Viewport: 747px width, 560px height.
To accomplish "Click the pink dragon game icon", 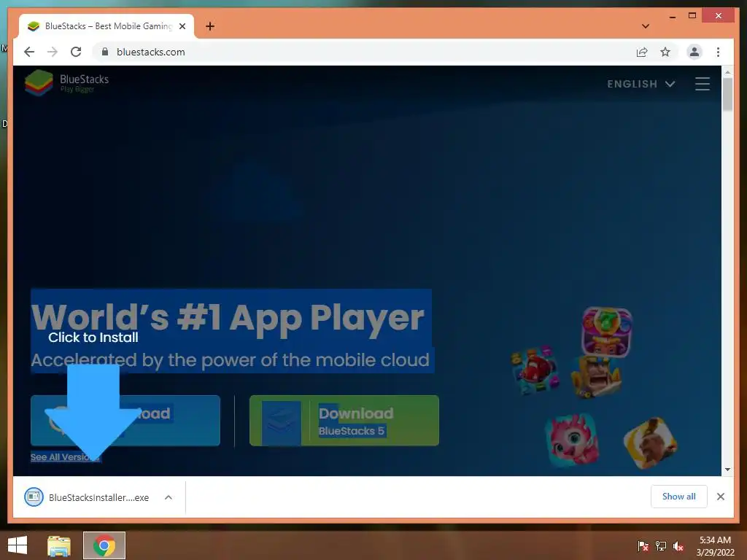I will tap(572, 440).
